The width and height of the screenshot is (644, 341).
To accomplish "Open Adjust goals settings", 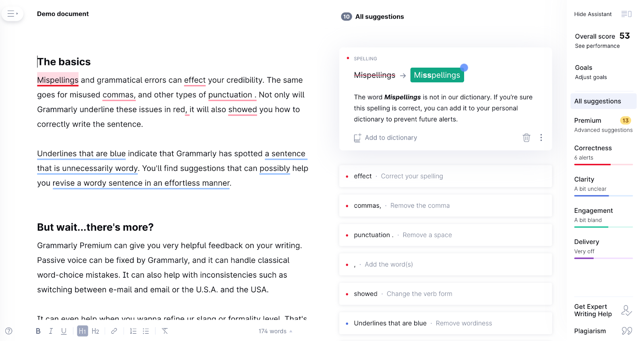I will 591,77.
